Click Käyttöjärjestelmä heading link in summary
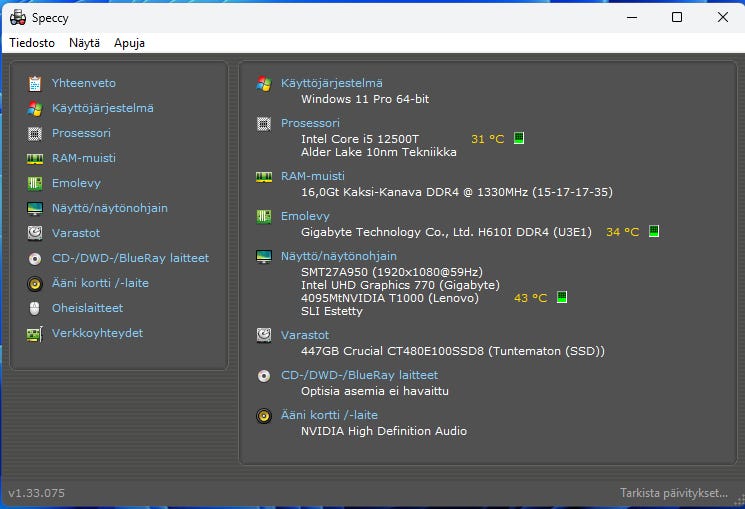This screenshot has width=745, height=509. point(332,83)
